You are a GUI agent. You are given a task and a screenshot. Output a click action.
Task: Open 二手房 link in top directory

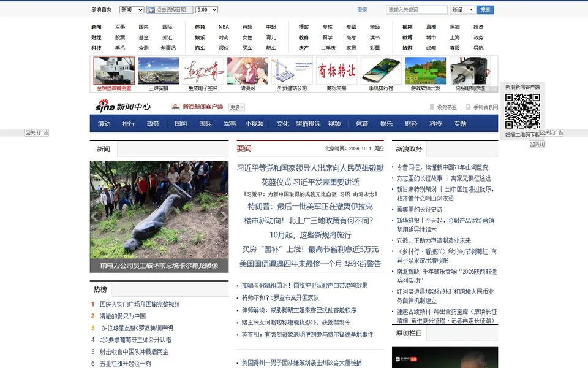point(328,48)
